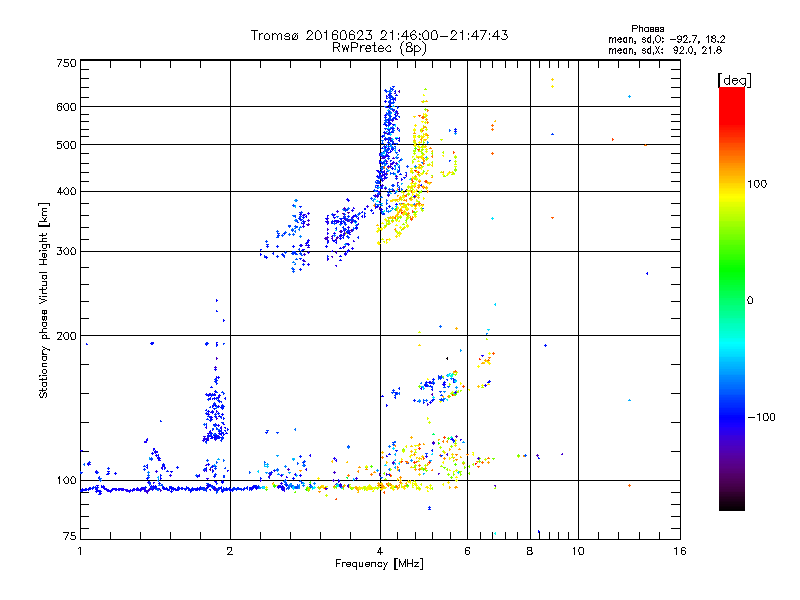Click the y-axis tick label '750'
This screenshot has width=800, height=600.
click(66, 63)
